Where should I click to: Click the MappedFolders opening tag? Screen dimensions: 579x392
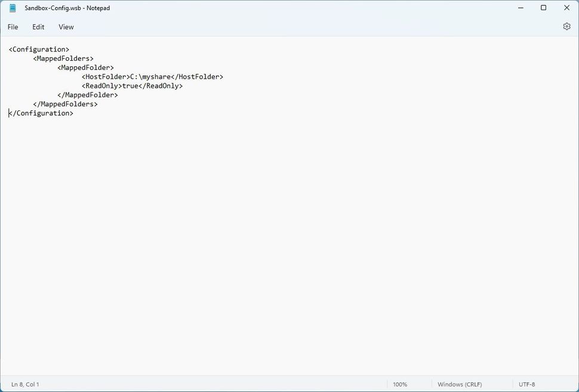point(63,58)
